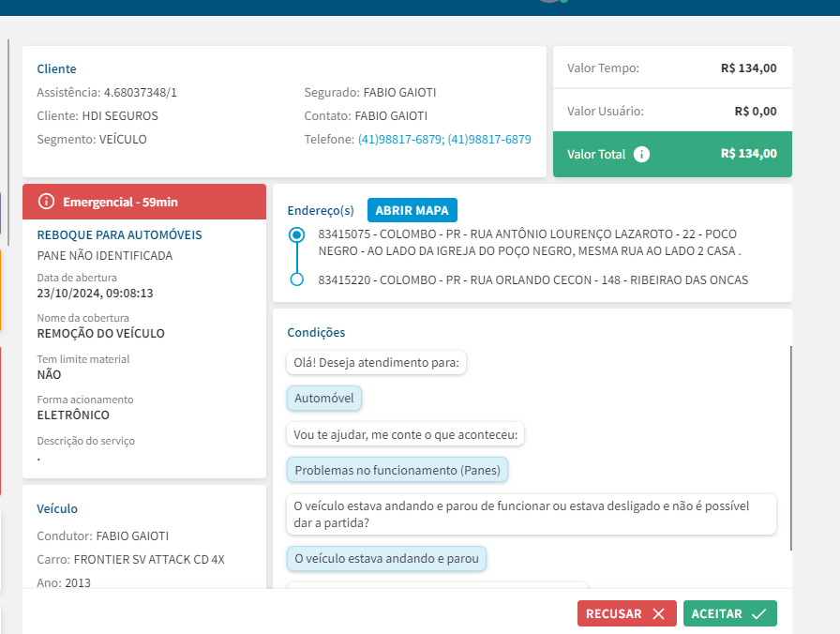Select the empty destination address marker

point(297,279)
